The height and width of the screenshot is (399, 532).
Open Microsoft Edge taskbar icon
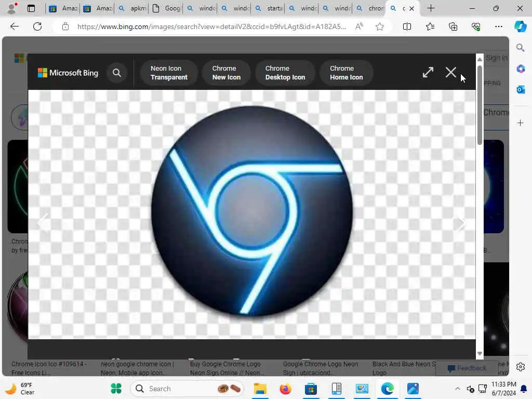tap(388, 389)
